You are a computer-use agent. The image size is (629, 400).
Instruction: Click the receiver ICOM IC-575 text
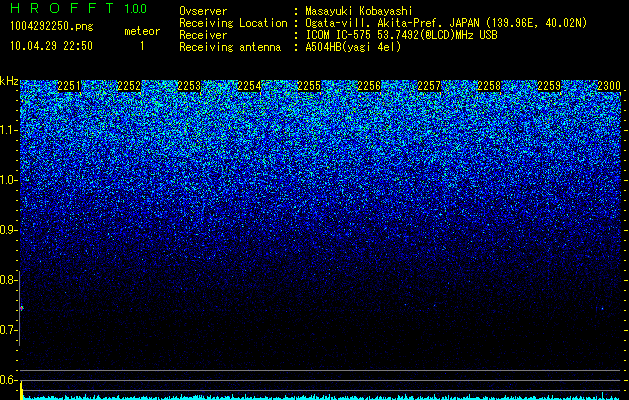tap(401, 35)
